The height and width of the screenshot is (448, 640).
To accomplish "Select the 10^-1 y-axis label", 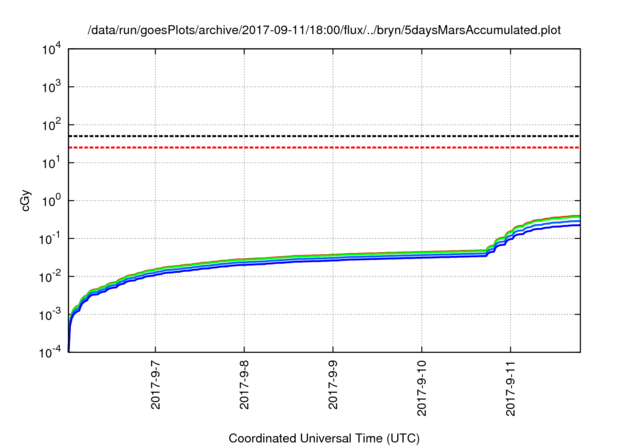I will (x=51, y=239).
